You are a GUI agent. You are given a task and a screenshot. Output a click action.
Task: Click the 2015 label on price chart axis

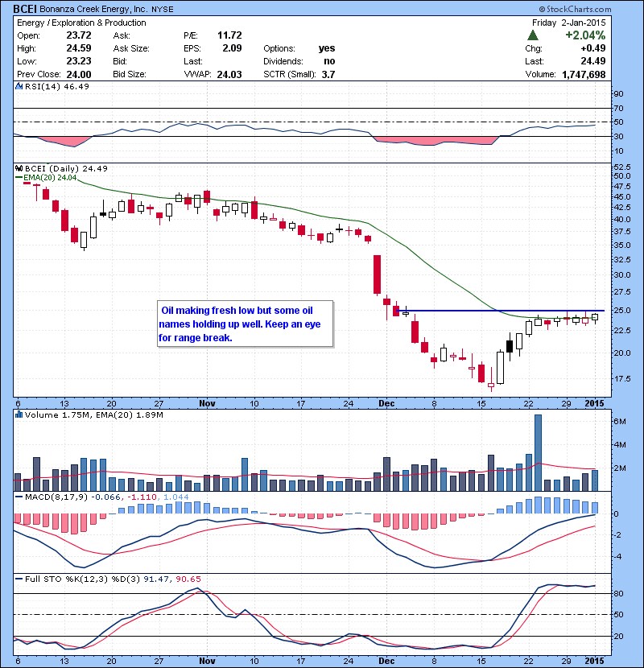pyautogui.click(x=594, y=403)
